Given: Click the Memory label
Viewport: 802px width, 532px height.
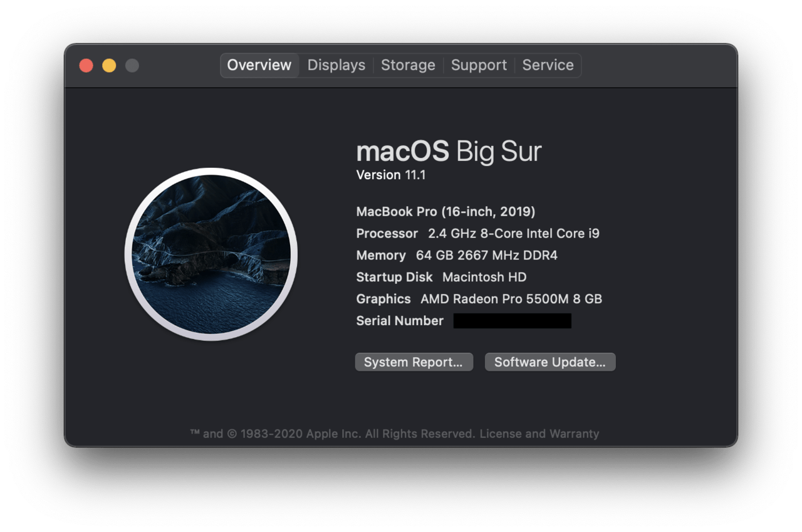Looking at the screenshot, I should click(x=381, y=256).
